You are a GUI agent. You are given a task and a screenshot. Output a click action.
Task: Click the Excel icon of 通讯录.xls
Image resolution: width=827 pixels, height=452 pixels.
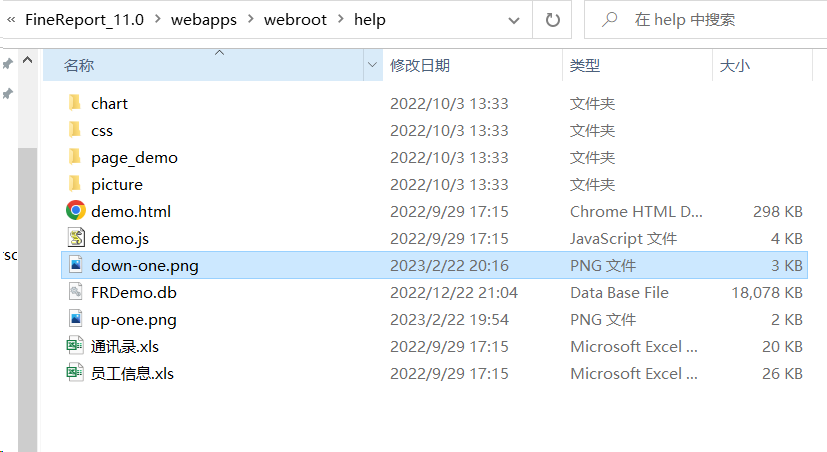point(75,346)
